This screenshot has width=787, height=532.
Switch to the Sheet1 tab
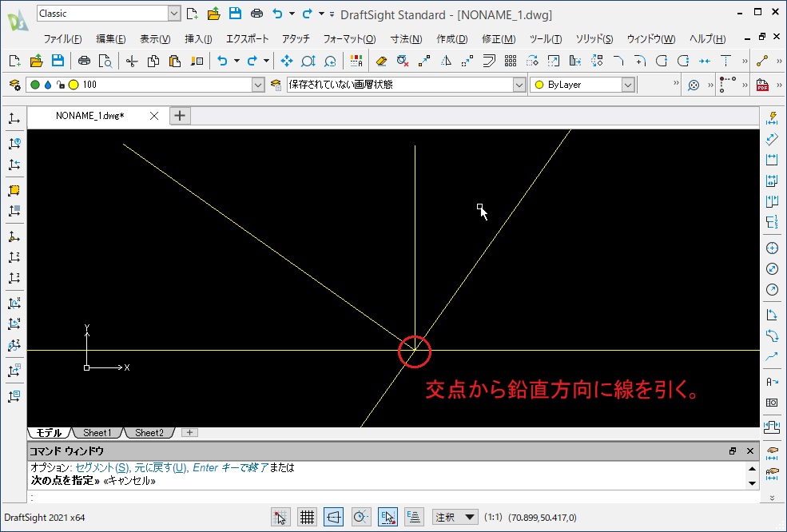point(97,433)
